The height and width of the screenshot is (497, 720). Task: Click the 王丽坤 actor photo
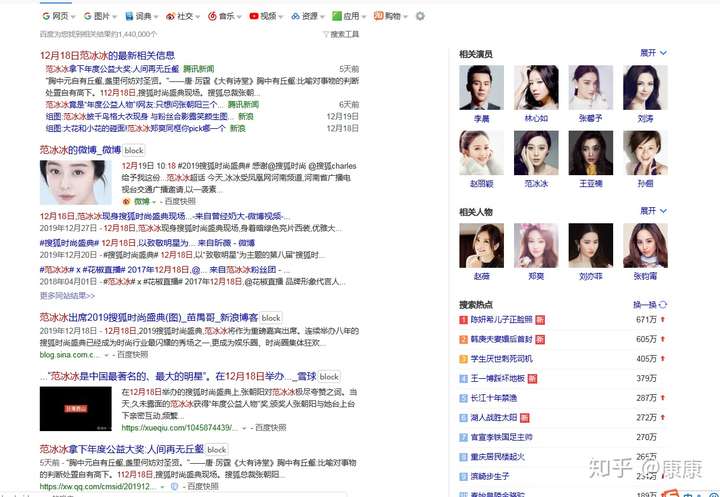(x=591, y=153)
